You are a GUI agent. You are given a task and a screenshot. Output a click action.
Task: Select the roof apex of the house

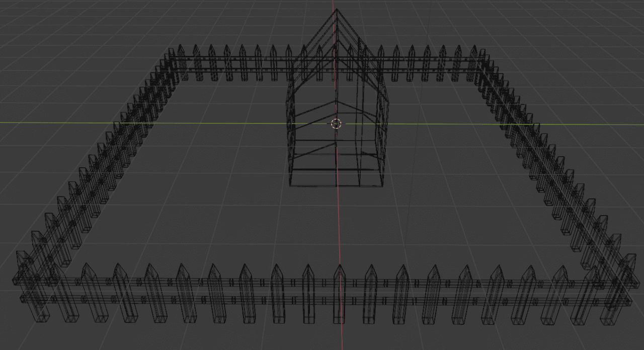(336, 10)
